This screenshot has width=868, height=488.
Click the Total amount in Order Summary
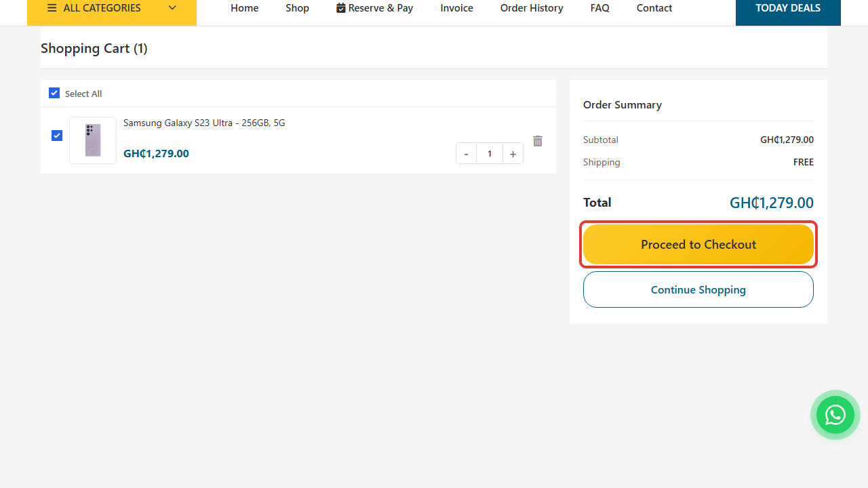click(x=772, y=203)
